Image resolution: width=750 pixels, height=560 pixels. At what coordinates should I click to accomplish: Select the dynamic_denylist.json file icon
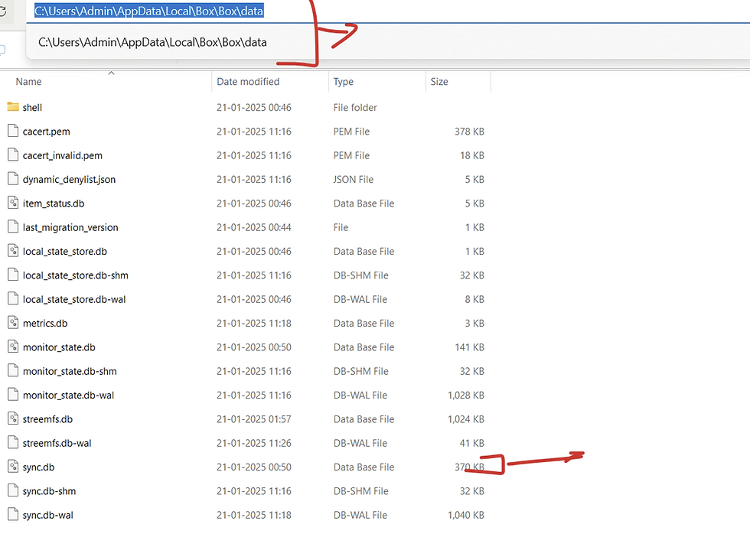(13, 179)
